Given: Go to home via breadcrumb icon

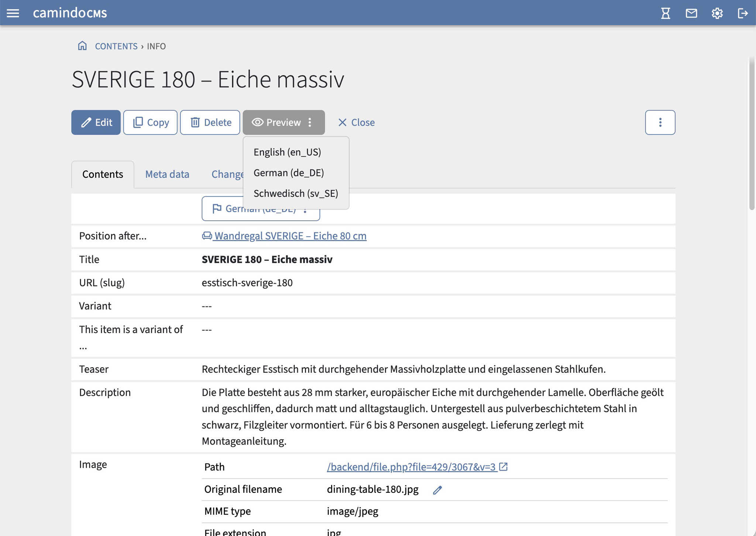Looking at the screenshot, I should pos(82,46).
